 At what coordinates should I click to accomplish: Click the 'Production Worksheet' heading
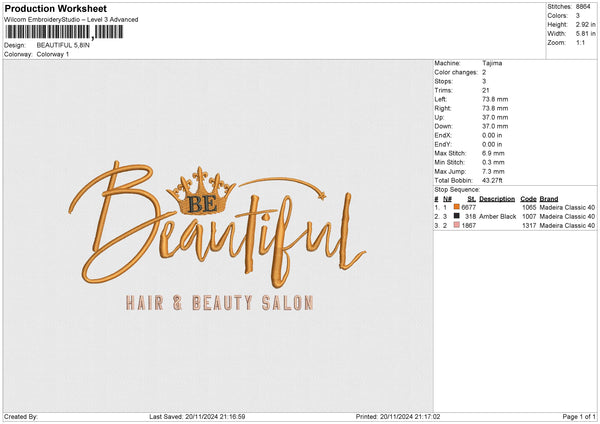pyautogui.click(x=55, y=8)
